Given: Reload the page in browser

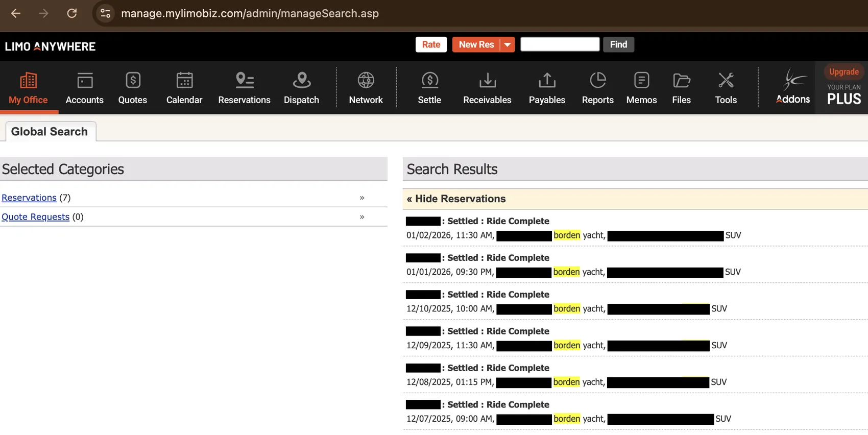Looking at the screenshot, I should pos(72,13).
